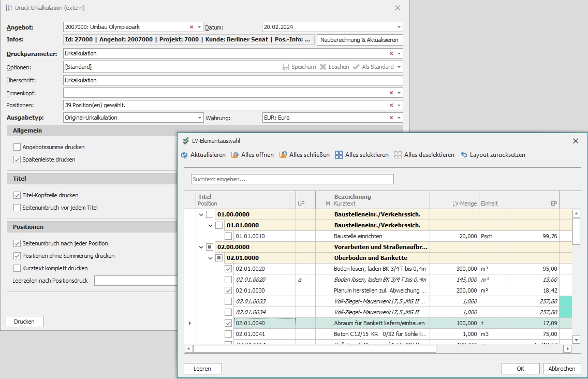Image resolution: width=588 pixels, height=379 pixels.
Task: Open the Ausgabetyp dropdown arrow
Action: pyautogui.click(x=199, y=118)
